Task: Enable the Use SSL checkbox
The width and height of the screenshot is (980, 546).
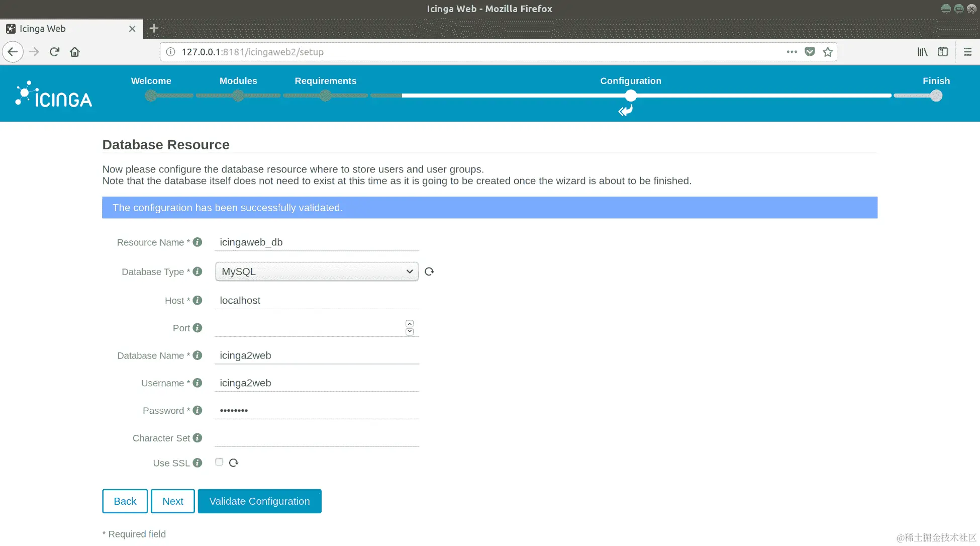Action: [x=219, y=462]
